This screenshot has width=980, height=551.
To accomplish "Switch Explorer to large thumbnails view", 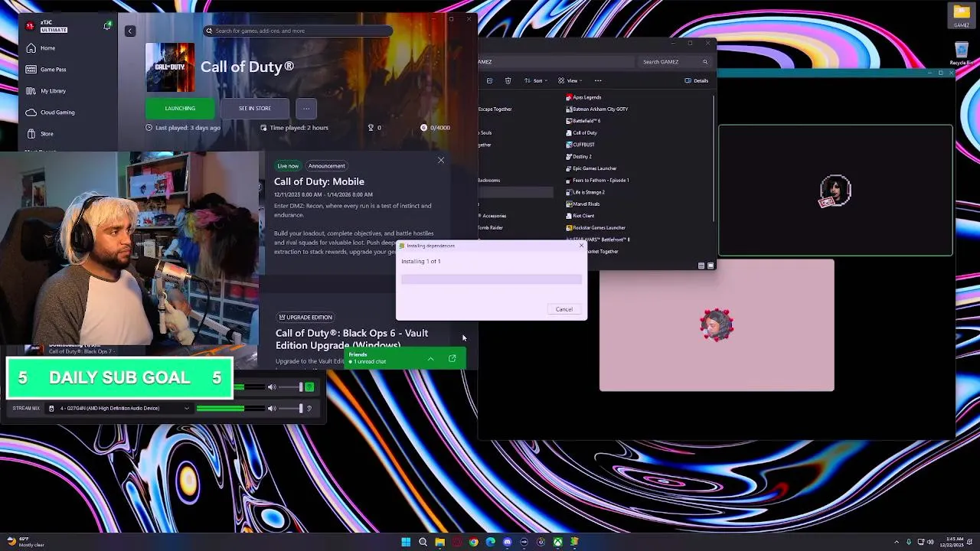I will 710,266.
